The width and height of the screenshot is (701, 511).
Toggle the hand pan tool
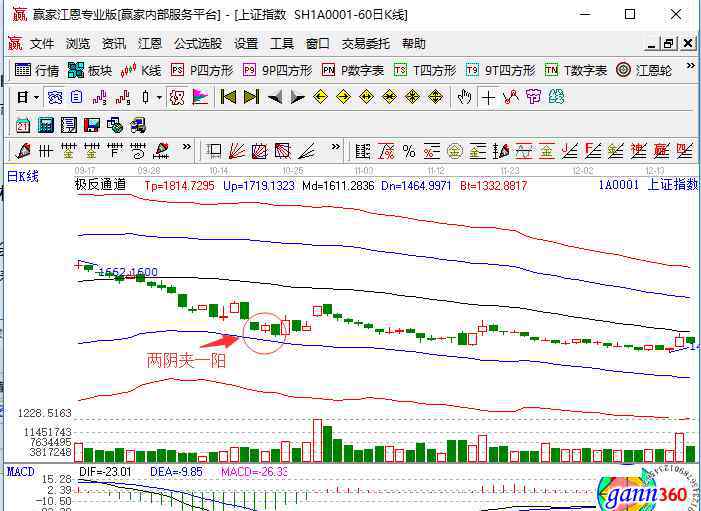465,97
